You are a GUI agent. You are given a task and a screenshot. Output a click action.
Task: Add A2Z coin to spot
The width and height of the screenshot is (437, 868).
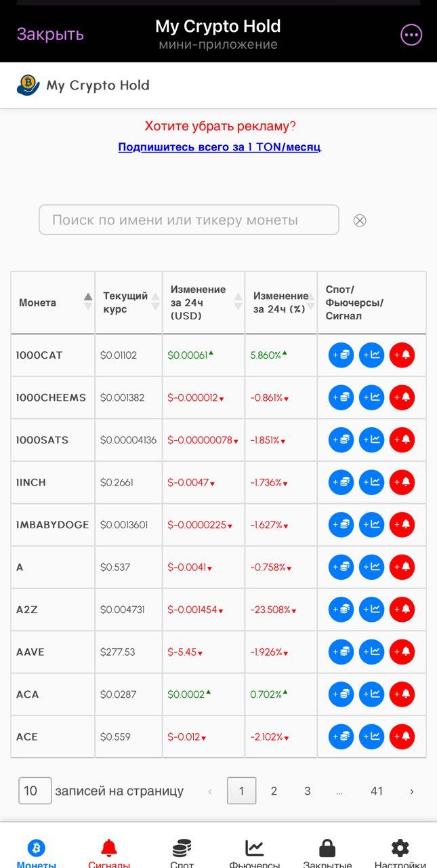click(341, 610)
